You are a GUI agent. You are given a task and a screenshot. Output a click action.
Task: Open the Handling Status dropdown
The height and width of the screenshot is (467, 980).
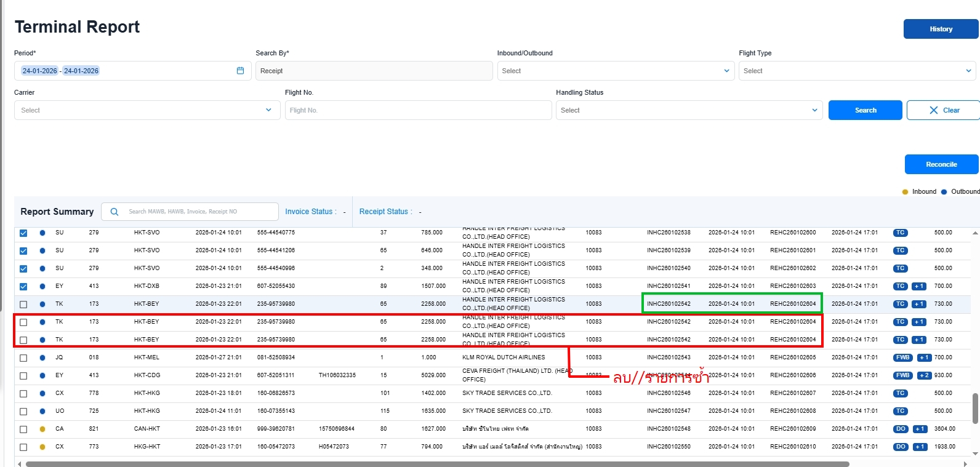[689, 110]
